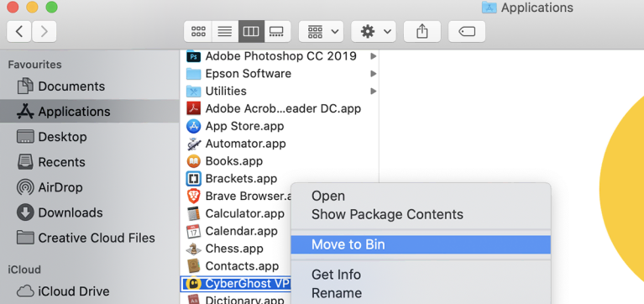
Task: Select gallery view toolbar icon
Action: [277, 32]
